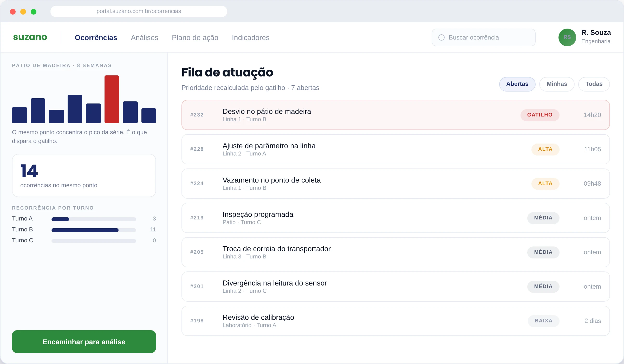Viewport: 624px width, 364px height.
Task: Select the Abertas filter
Action: [x=517, y=84]
